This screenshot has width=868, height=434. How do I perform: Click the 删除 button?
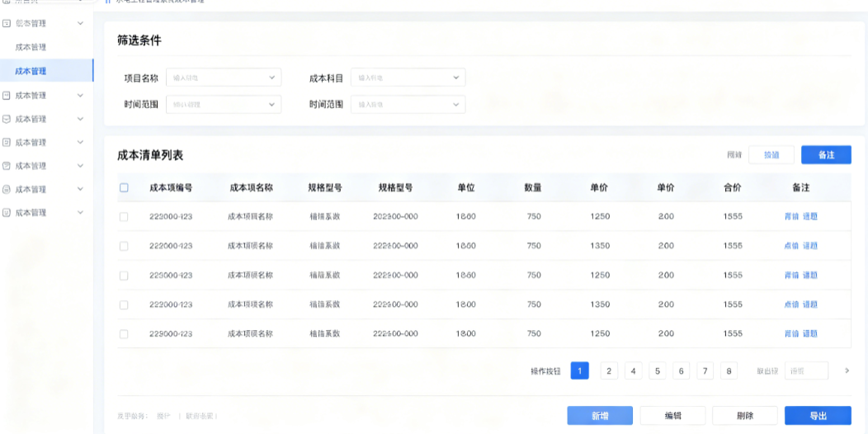click(745, 416)
